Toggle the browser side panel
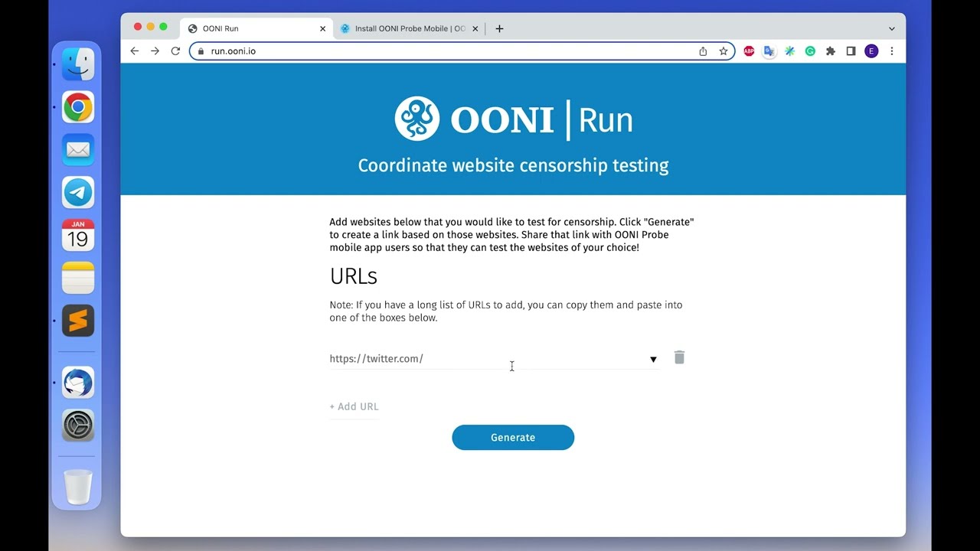The image size is (980, 551). click(851, 51)
